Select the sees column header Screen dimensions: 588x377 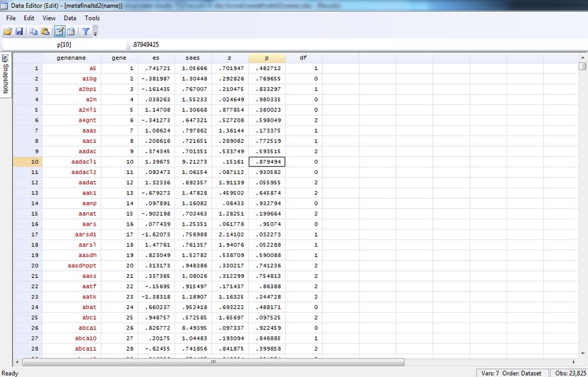tap(192, 58)
